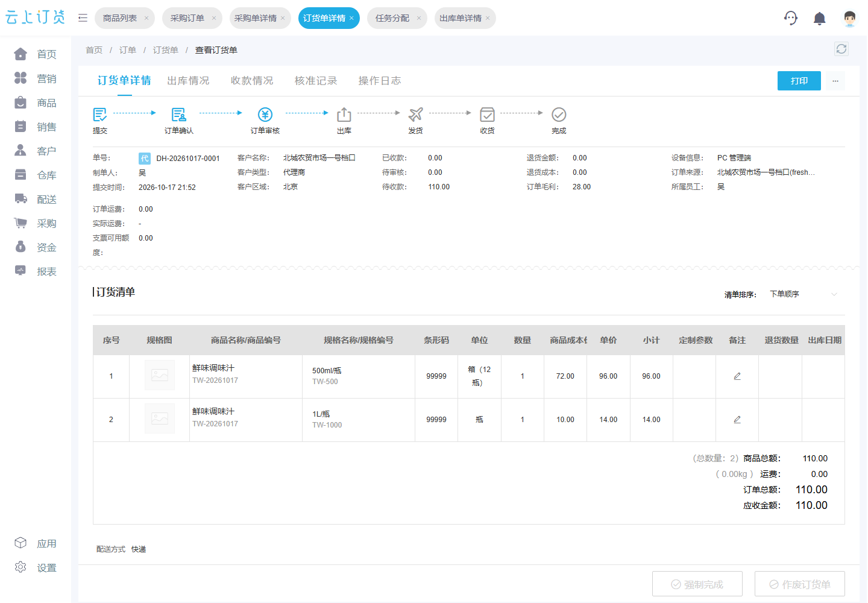Edit remark for the 1L/瓶 row
The height and width of the screenshot is (603, 868).
[737, 420]
